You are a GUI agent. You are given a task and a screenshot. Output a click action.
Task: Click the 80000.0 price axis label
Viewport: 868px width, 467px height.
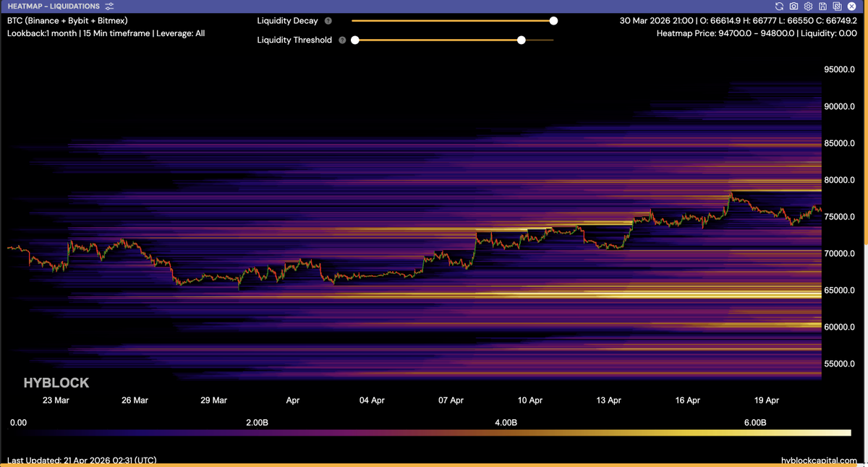click(x=839, y=180)
